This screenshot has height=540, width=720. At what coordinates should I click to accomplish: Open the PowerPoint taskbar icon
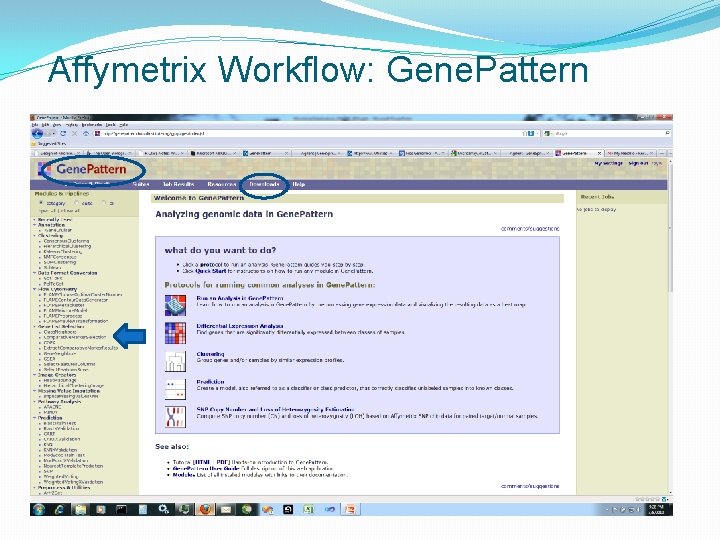pos(350,509)
